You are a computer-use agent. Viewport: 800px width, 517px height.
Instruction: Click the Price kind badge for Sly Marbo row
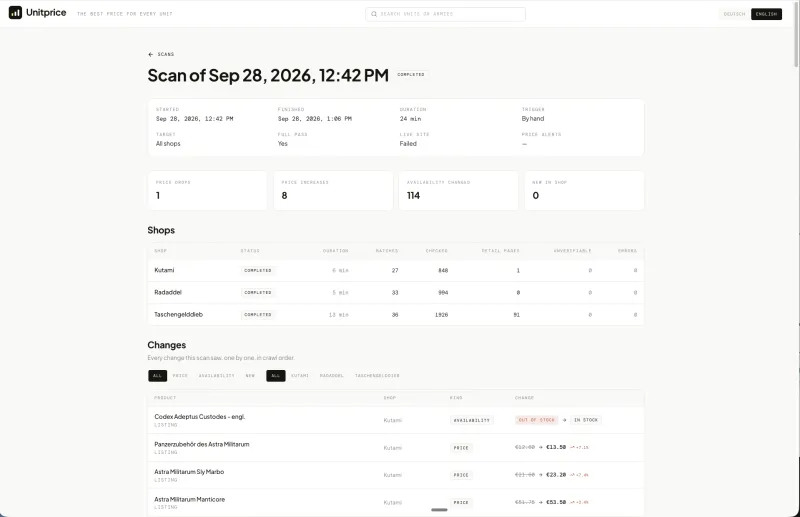pyautogui.click(x=461, y=475)
